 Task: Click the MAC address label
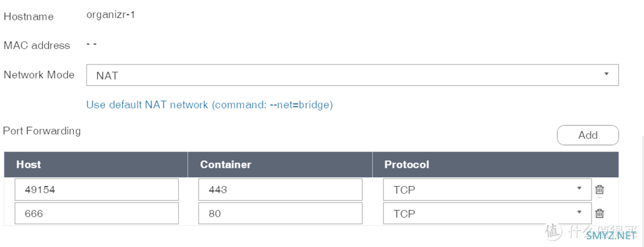(x=37, y=45)
